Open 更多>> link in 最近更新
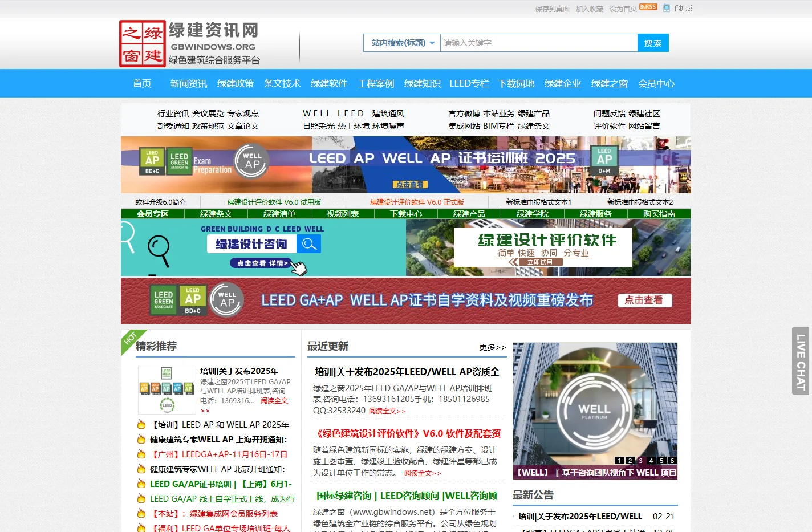The image size is (812, 532). (x=492, y=347)
